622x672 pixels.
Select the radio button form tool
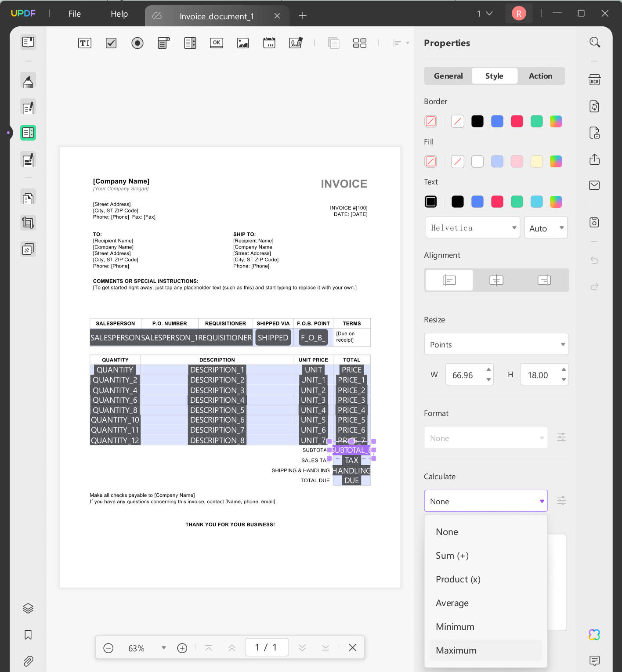point(137,43)
